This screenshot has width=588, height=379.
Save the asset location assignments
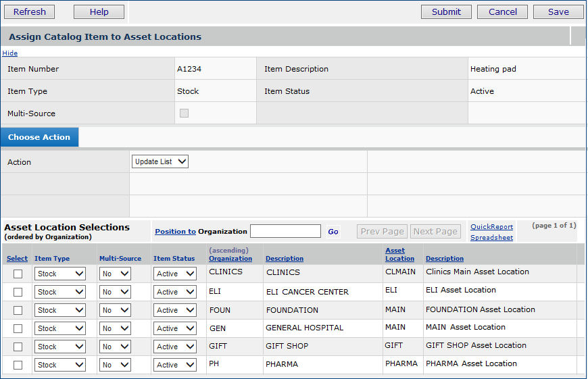tap(558, 11)
